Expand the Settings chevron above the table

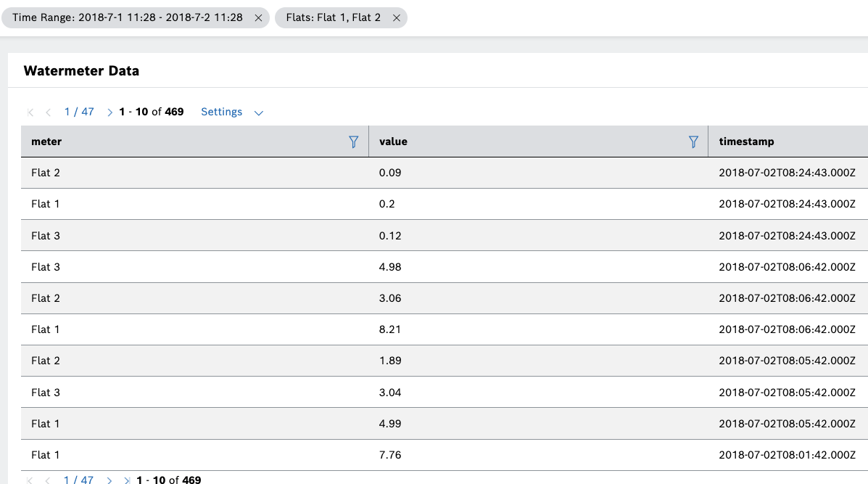coord(259,112)
